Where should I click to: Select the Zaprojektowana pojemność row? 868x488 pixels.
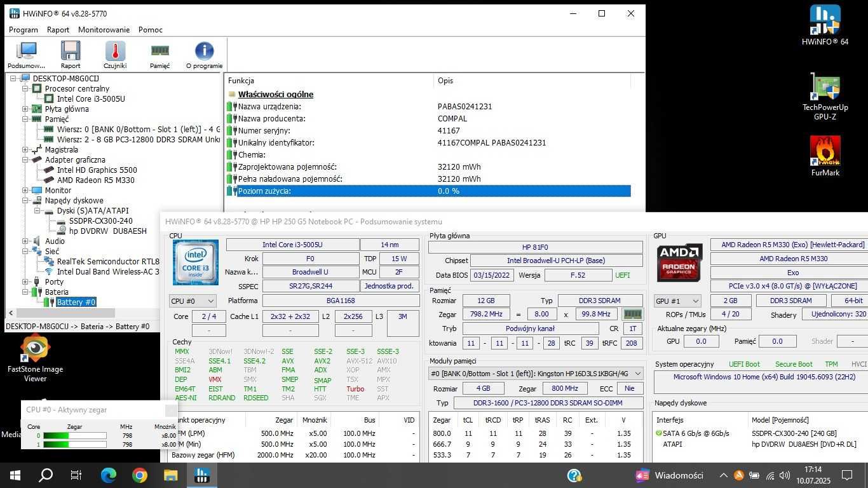[428, 166]
